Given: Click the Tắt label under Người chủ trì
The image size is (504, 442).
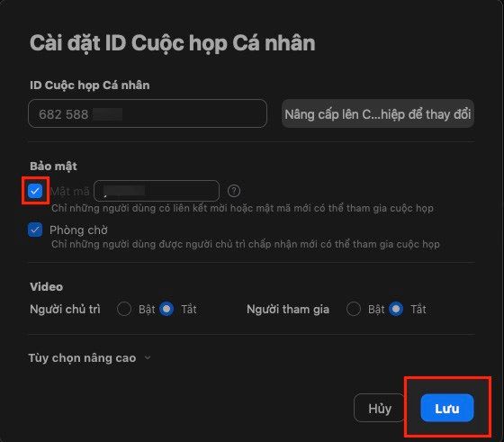Looking at the screenshot, I should pyautogui.click(x=189, y=310).
